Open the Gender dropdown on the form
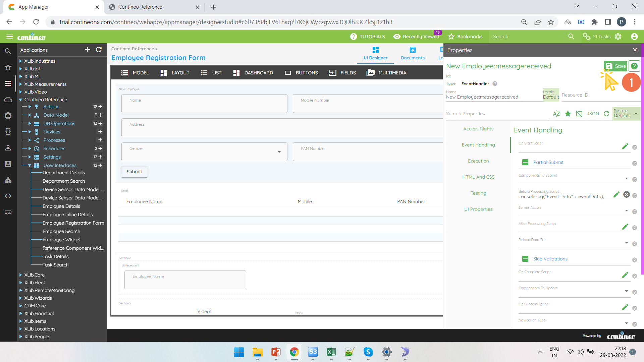This screenshot has height=362, width=644. click(279, 152)
